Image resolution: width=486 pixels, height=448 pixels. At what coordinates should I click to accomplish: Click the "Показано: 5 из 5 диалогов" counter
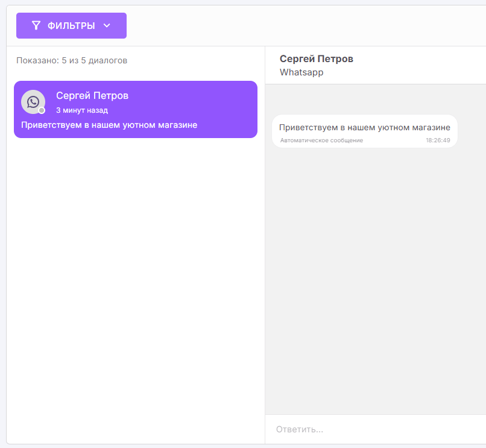coord(72,60)
